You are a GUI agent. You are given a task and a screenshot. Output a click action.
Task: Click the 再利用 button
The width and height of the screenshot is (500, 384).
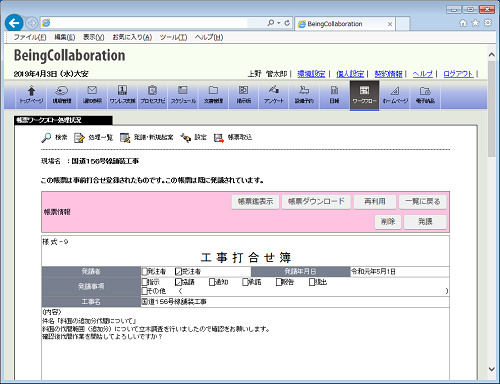pos(375,202)
